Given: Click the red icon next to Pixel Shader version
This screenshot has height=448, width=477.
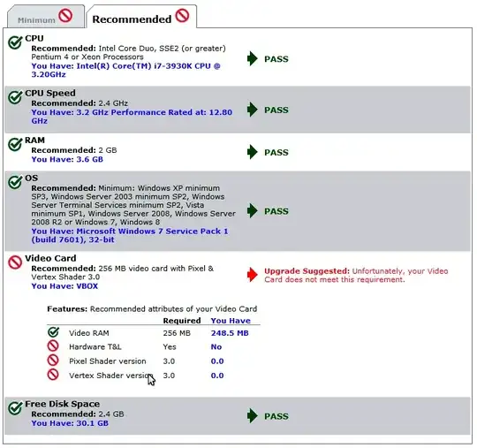Looking at the screenshot, I should tap(53, 360).
